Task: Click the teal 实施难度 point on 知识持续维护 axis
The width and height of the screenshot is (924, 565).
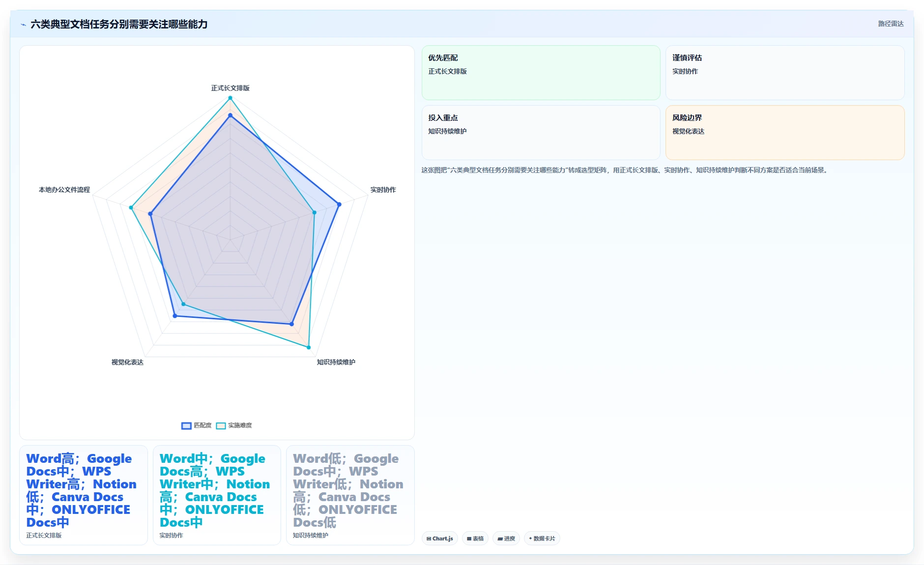Action: [x=309, y=347]
